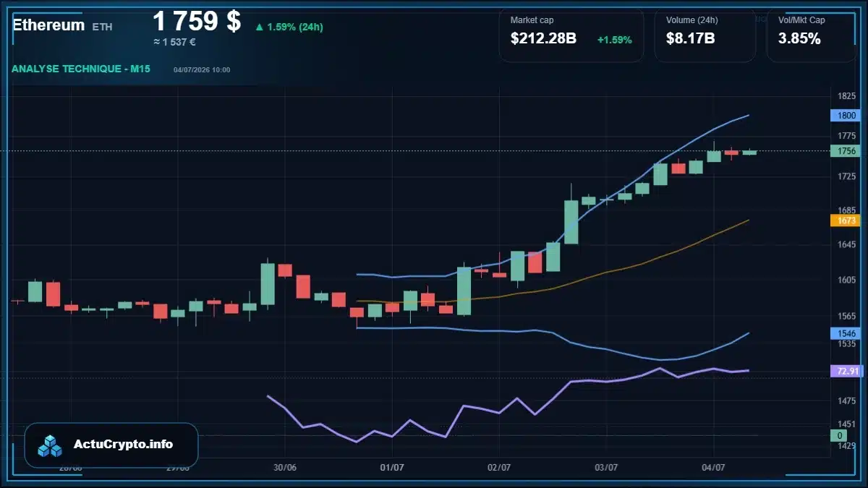Click the 01/07 date axis label
This screenshot has width=868, height=488.
[x=391, y=467]
